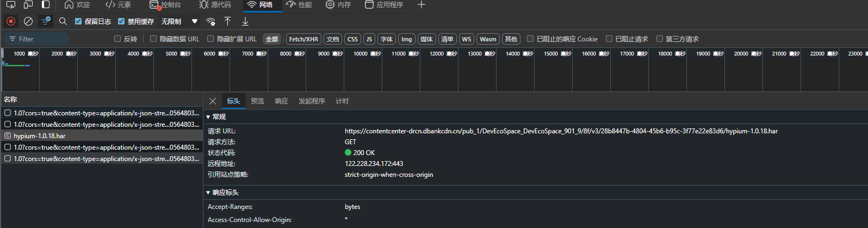Screen dimensions: 868x228
Task: Open the 性能 performance tab
Action: 299,5
